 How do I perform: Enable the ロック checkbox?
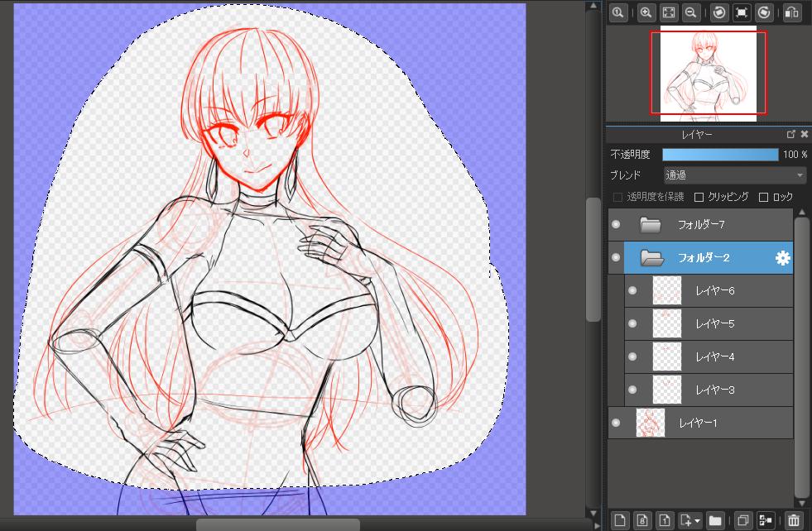pyautogui.click(x=763, y=197)
